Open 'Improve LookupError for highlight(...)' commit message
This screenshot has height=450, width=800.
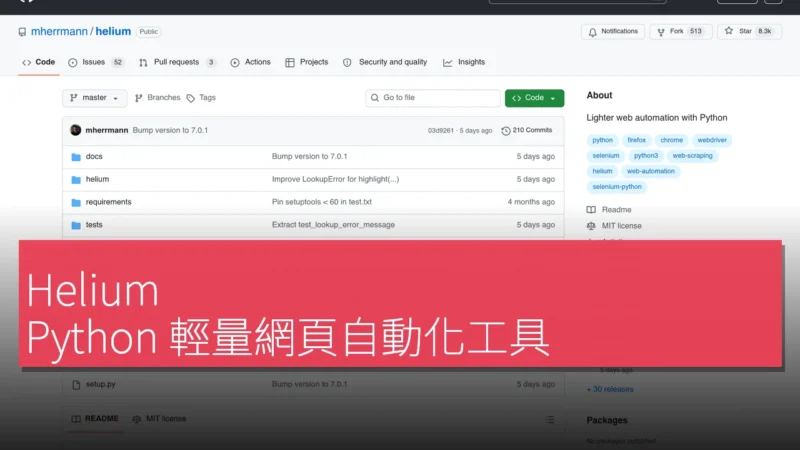335,179
